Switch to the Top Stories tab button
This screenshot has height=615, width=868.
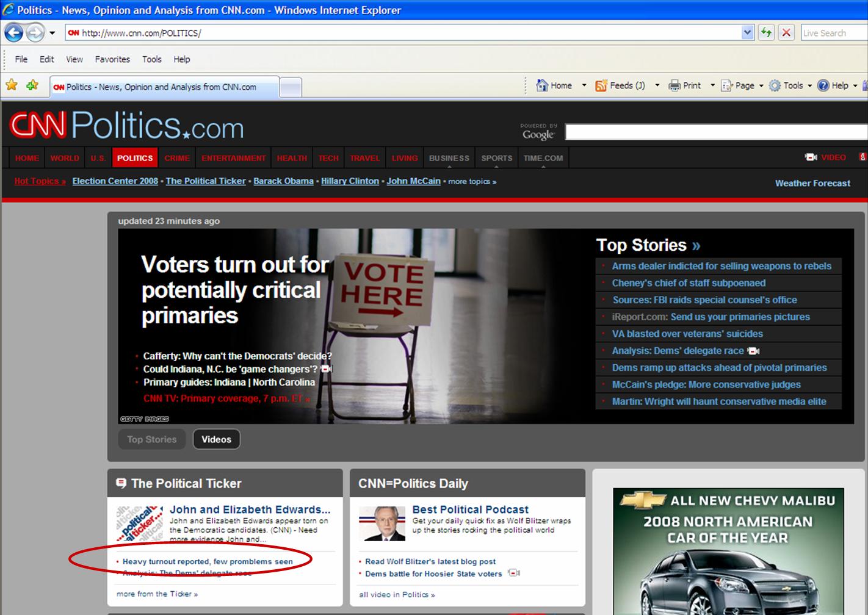[152, 439]
